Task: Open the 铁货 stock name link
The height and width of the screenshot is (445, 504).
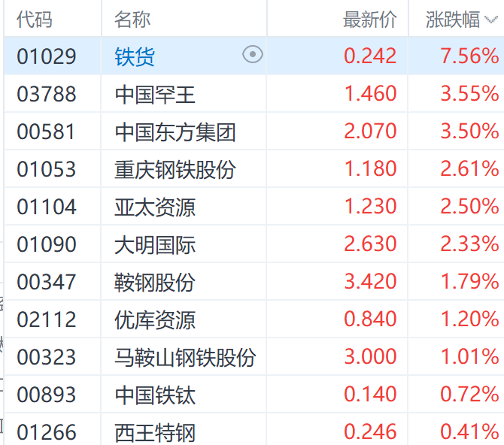Action: 135,56
